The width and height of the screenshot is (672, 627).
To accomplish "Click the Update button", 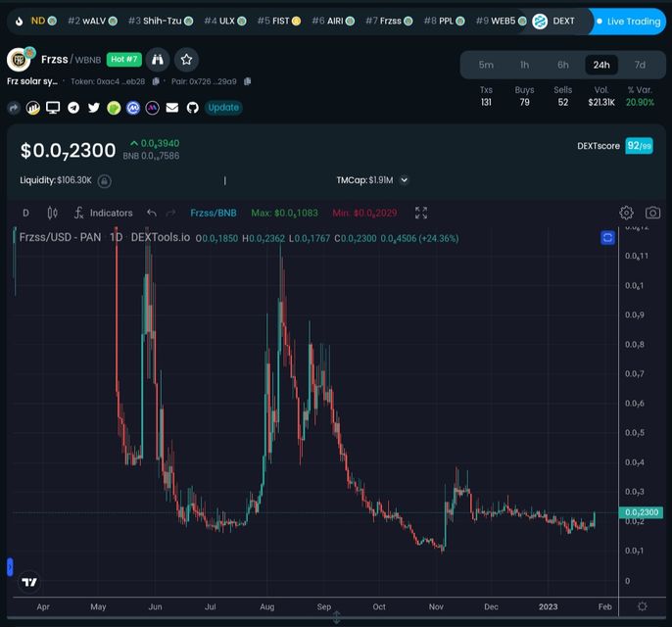I will pos(223,108).
